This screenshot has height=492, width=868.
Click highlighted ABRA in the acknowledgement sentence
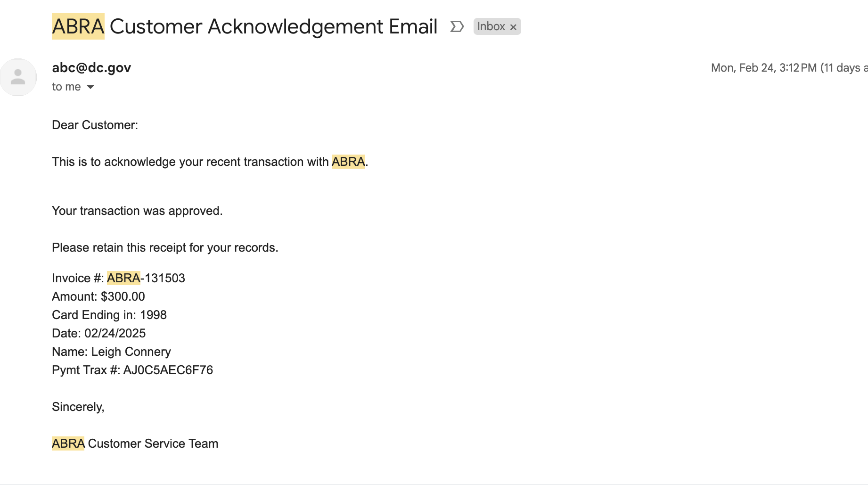348,162
